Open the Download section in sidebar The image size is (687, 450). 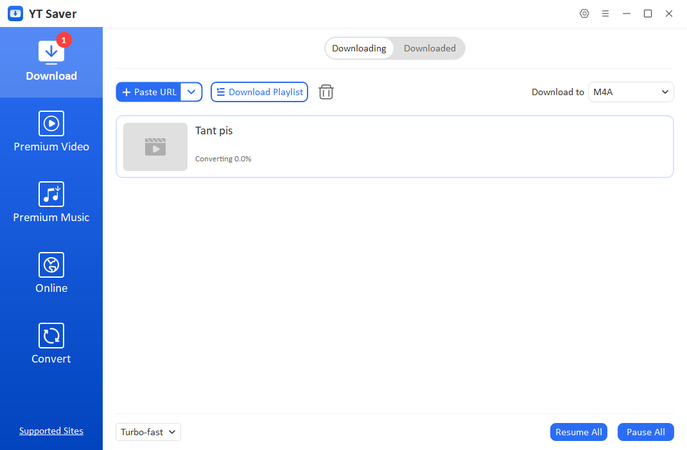click(51, 62)
